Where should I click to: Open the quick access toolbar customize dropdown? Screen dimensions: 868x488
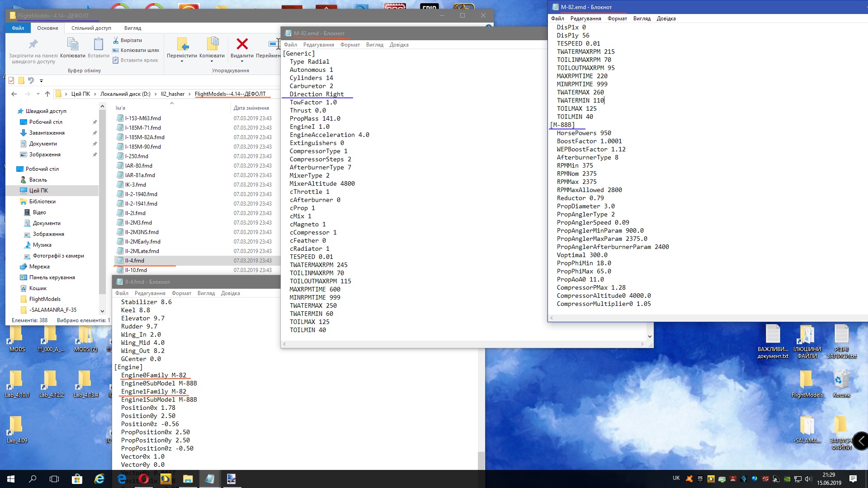click(x=41, y=81)
